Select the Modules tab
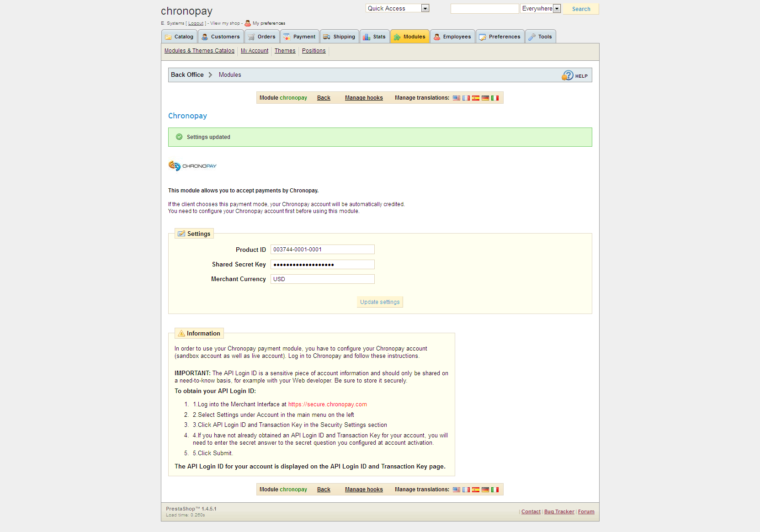The width and height of the screenshot is (760, 532). [x=410, y=37]
